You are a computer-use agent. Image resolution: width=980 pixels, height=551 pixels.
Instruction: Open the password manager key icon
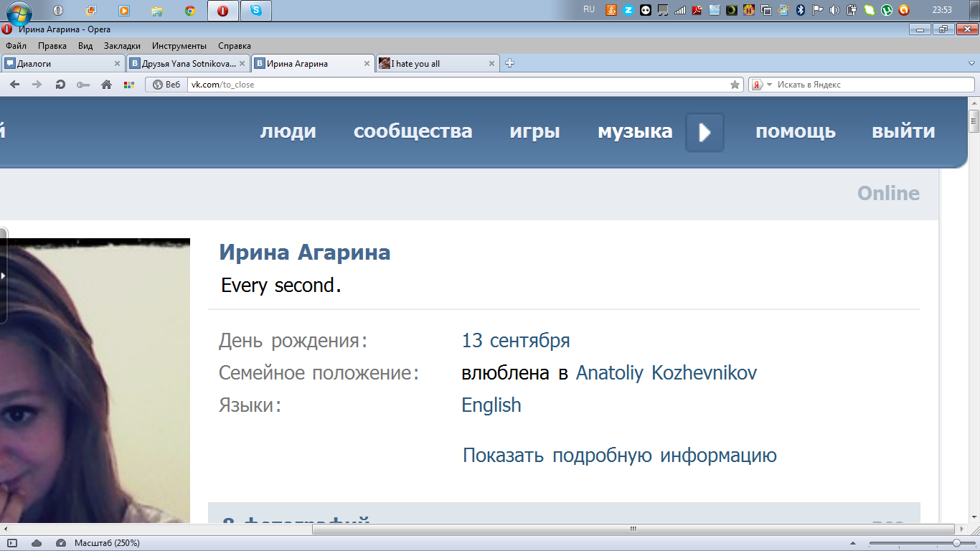point(83,85)
